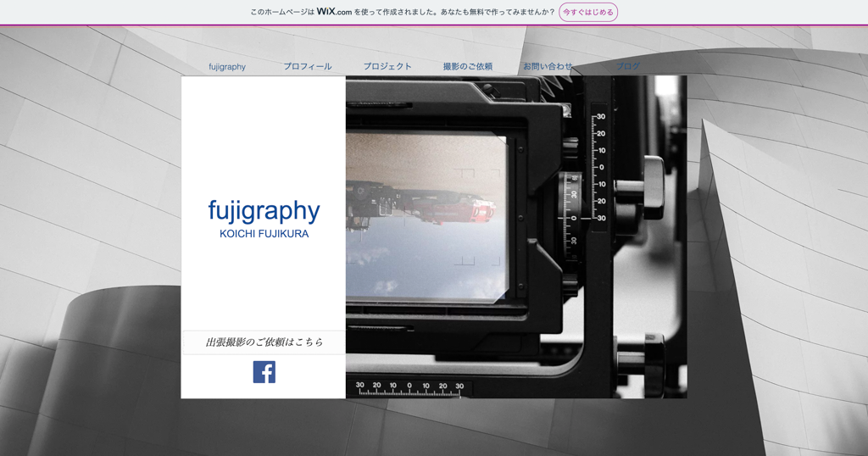Viewport: 868px width, 456px height.
Task: Go to the fujigraphy menu item
Action: [227, 66]
